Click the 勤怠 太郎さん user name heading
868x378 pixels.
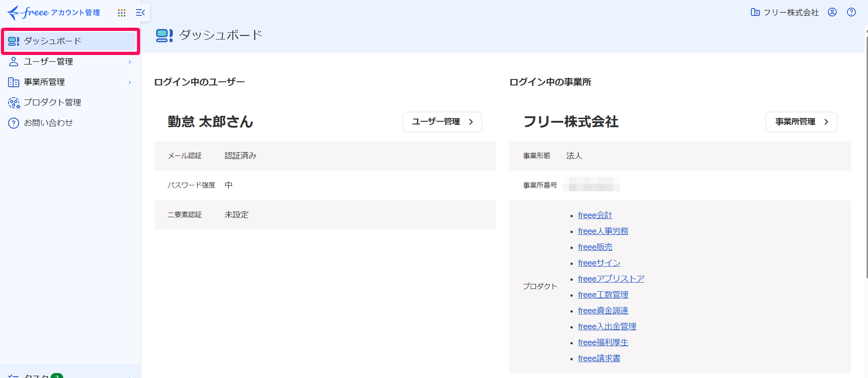(210, 122)
